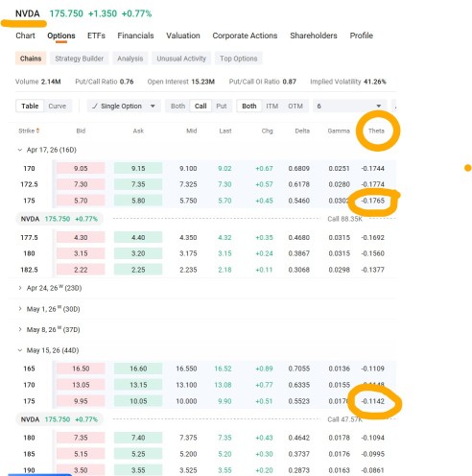The height and width of the screenshot is (476, 472).
Task: Click bid 7.30 for strike 172.5
Action: pos(81,184)
